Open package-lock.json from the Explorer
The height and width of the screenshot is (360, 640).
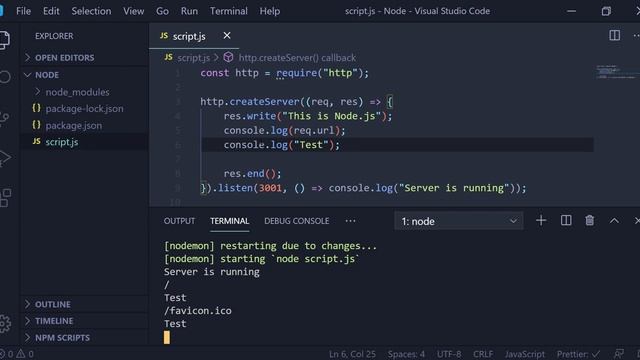pos(84,109)
